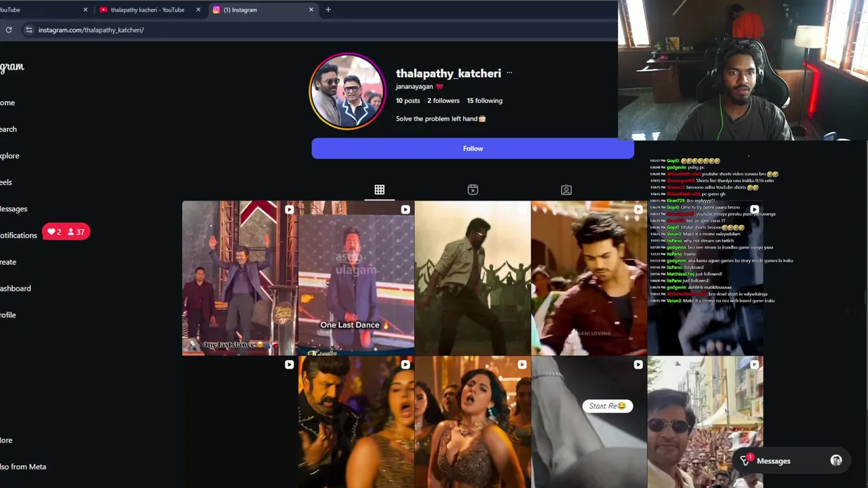Click the jananayagan profile name text
Image resolution: width=868 pixels, height=488 pixels.
414,87
